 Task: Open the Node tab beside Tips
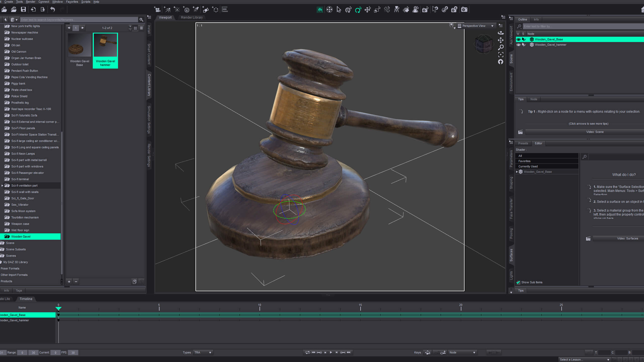tap(534, 99)
